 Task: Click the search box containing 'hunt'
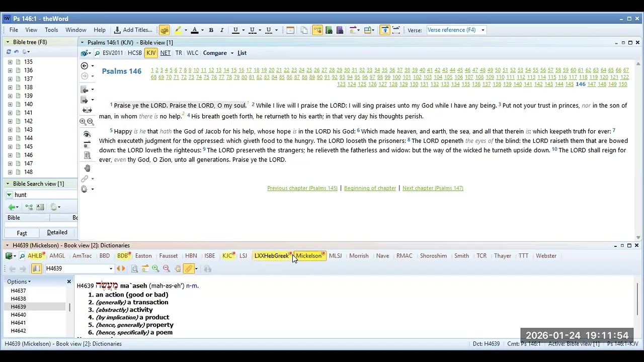coord(45,195)
